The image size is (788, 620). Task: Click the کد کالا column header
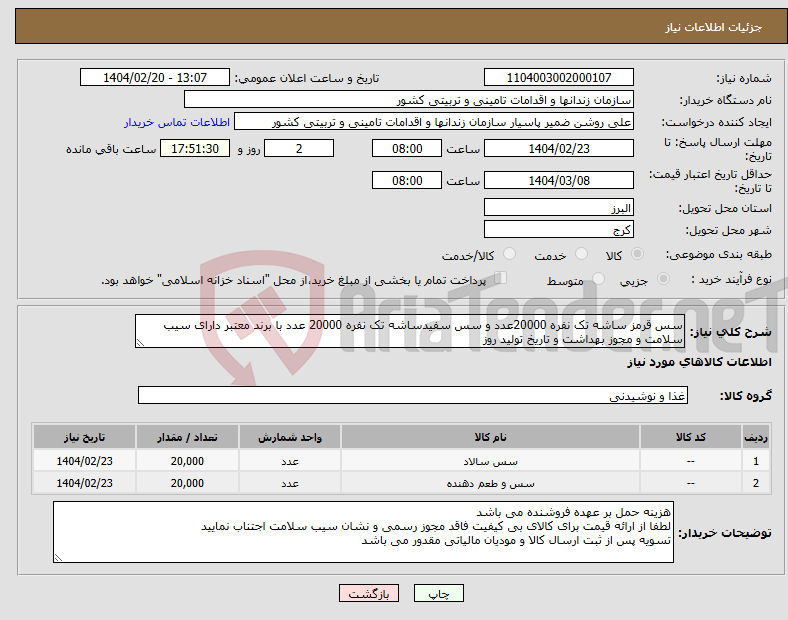coord(691,437)
